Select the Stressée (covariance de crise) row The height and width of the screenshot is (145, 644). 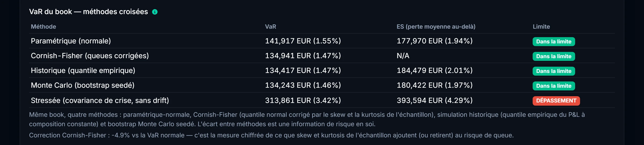pyautogui.click(x=322, y=100)
